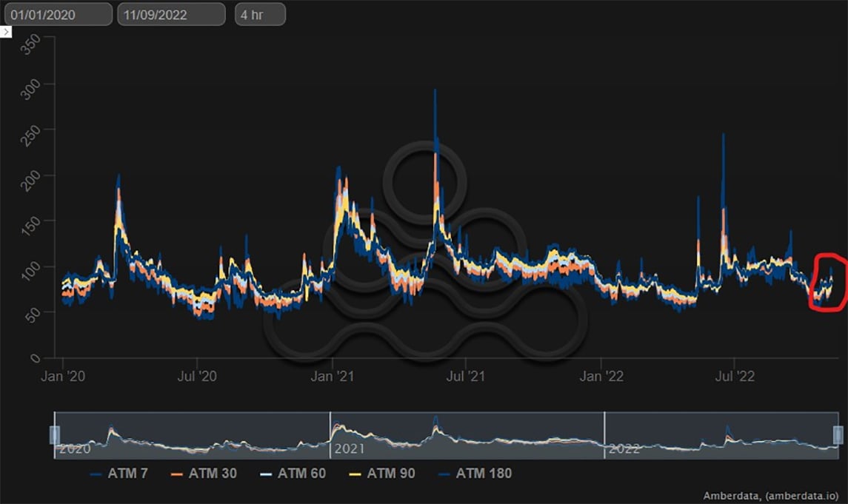Toggle the ATM 7 legend series
848x504 pixels.
pyautogui.click(x=119, y=473)
